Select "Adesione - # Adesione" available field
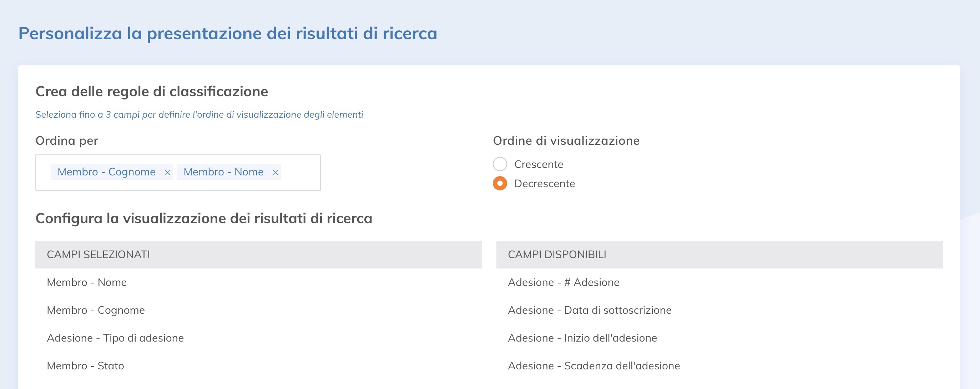This screenshot has width=980, height=389. tap(564, 282)
